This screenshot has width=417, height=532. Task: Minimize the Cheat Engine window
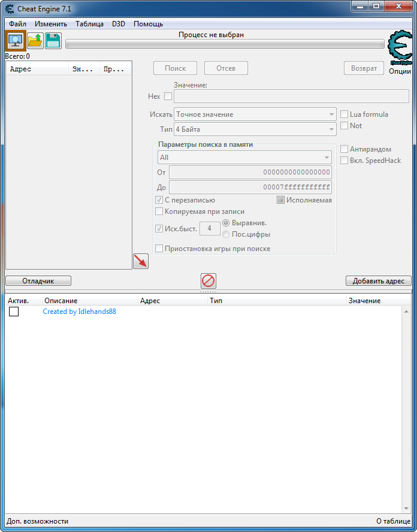tap(360, 7)
